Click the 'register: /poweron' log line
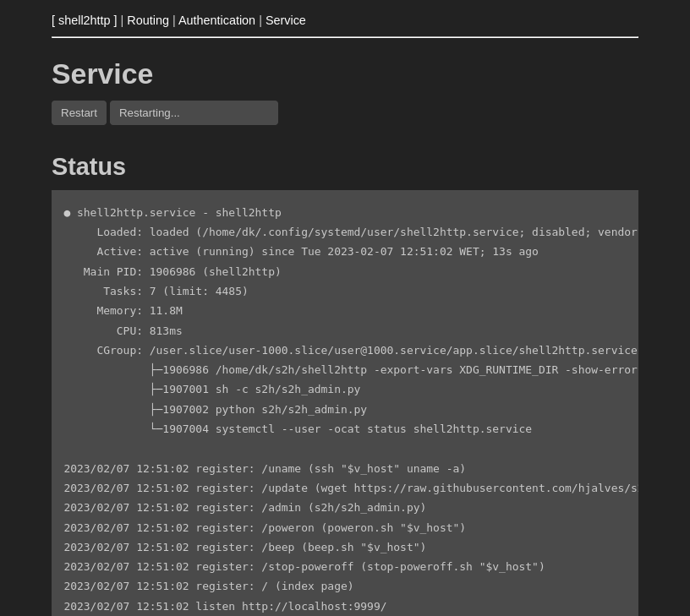The width and height of the screenshot is (690, 616). pyautogui.click(x=265, y=528)
